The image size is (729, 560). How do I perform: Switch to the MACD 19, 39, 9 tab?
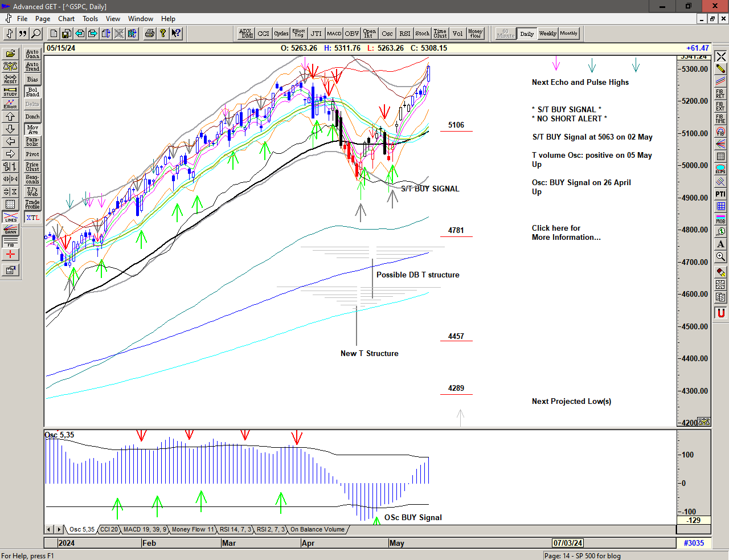coord(145,529)
